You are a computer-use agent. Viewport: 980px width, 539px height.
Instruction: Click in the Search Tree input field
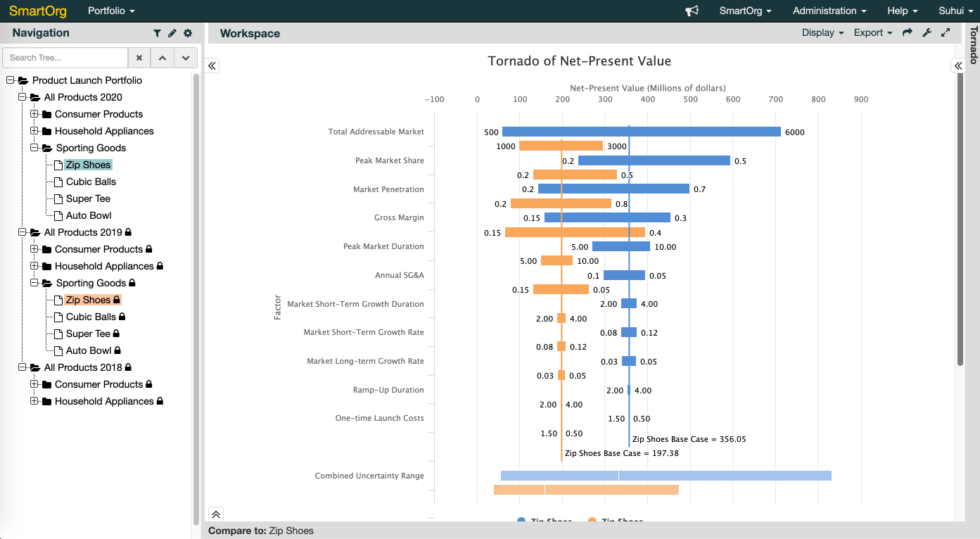coord(66,58)
